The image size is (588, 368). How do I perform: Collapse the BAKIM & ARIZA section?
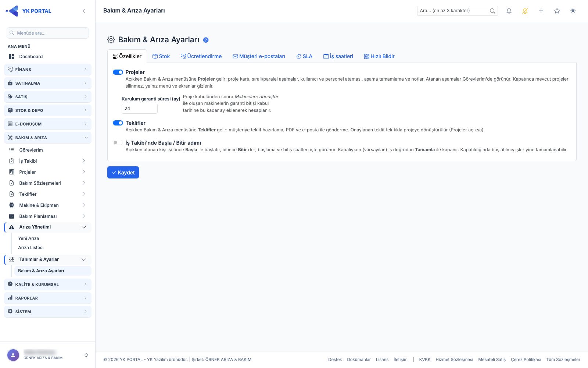pos(48,138)
